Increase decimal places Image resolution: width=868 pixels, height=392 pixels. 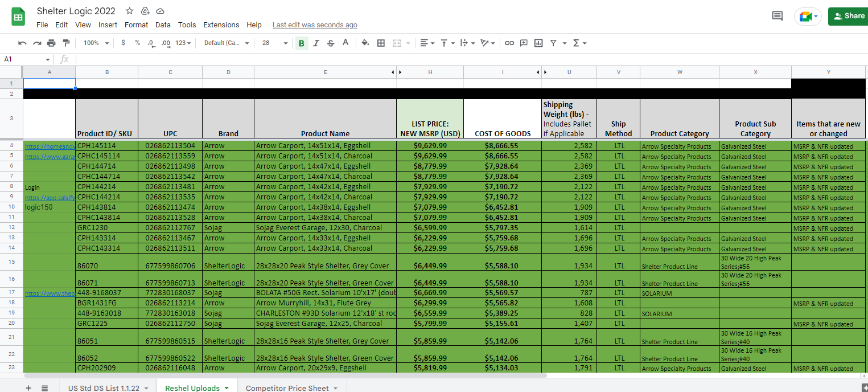click(166, 43)
